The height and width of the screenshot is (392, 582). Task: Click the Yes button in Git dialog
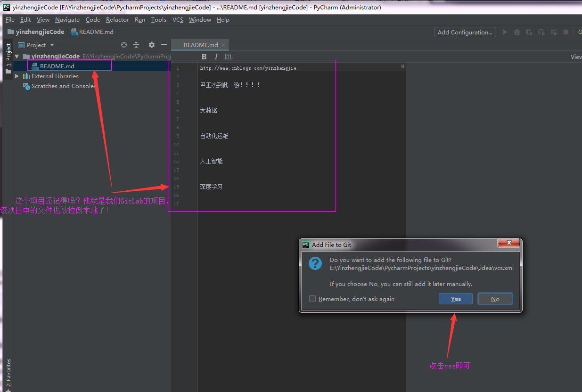[455, 299]
